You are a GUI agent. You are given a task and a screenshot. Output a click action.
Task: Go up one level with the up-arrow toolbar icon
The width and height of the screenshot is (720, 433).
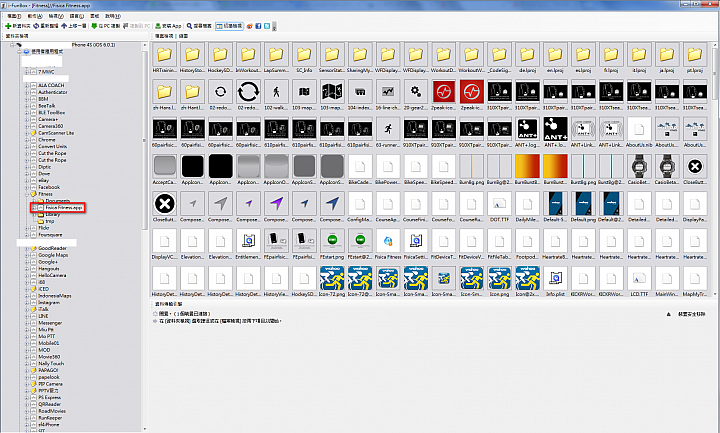64,26
